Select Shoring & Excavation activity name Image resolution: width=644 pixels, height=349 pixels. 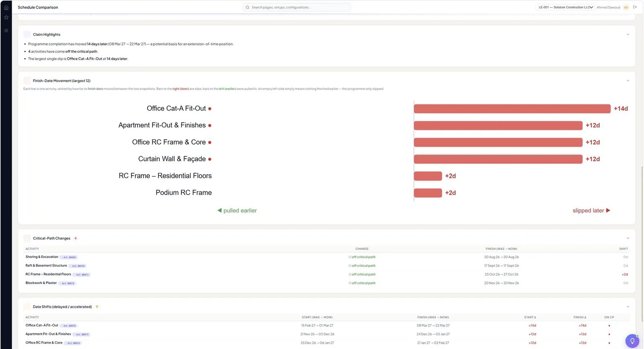[x=42, y=257]
